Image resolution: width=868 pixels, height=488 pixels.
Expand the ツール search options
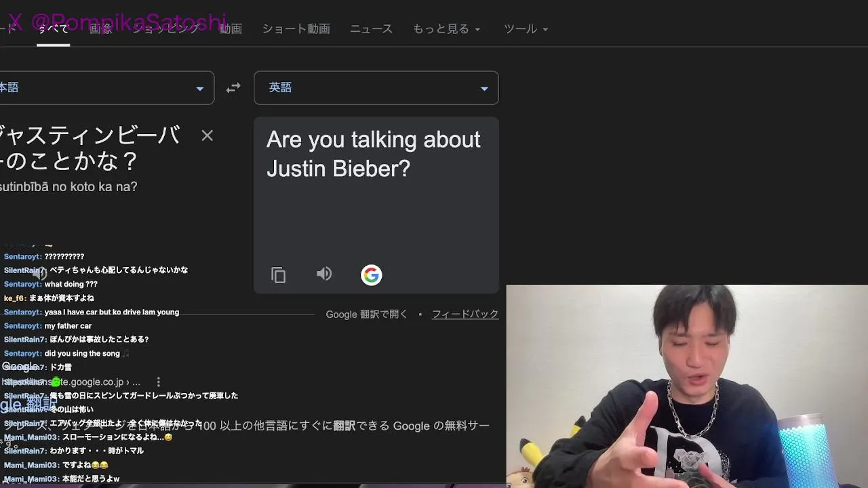pos(526,28)
